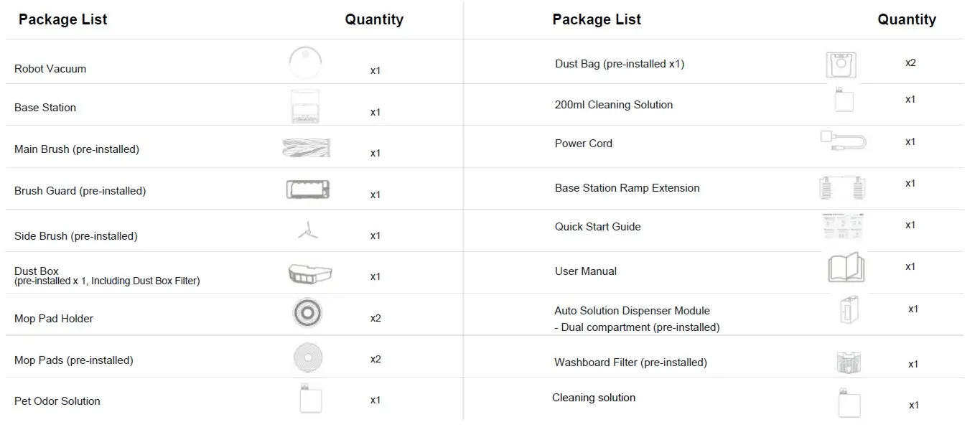Select the open-book User Manual icon
Viewport: 980px width, 435px height.
[x=846, y=268]
